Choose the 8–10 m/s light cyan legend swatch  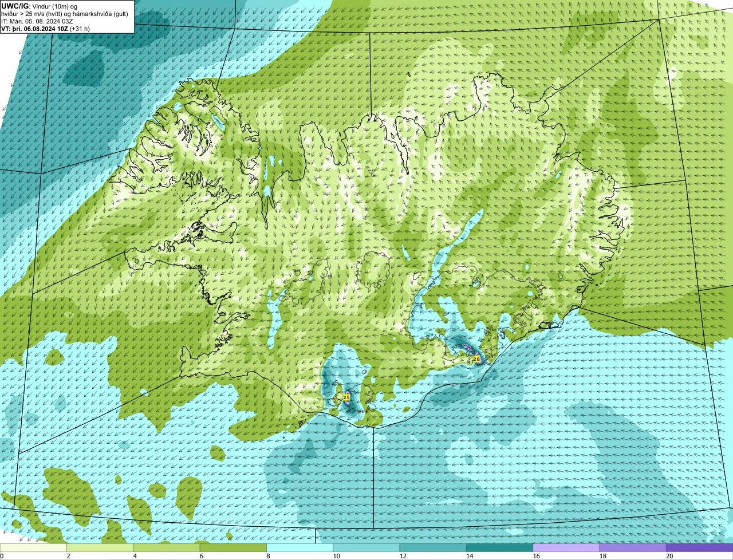pyautogui.click(x=299, y=547)
